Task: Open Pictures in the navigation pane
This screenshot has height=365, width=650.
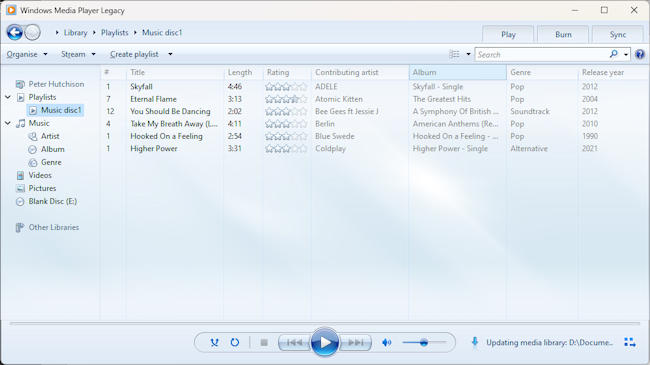Action: click(x=36, y=188)
